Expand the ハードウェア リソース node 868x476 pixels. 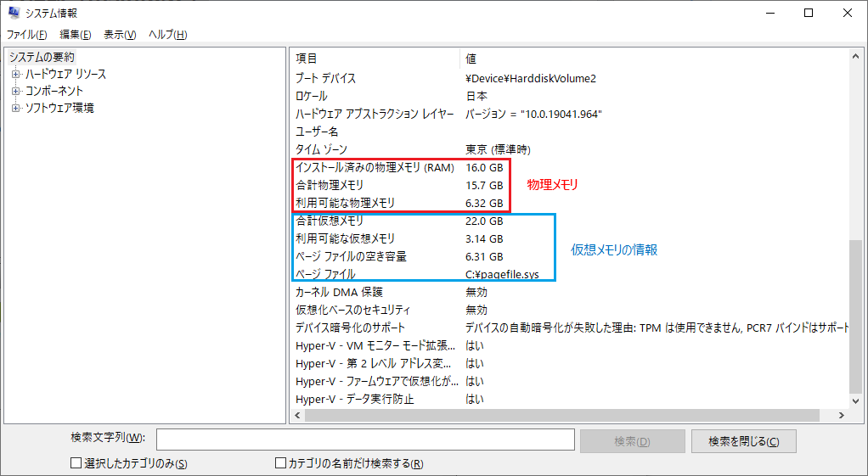(x=15, y=74)
